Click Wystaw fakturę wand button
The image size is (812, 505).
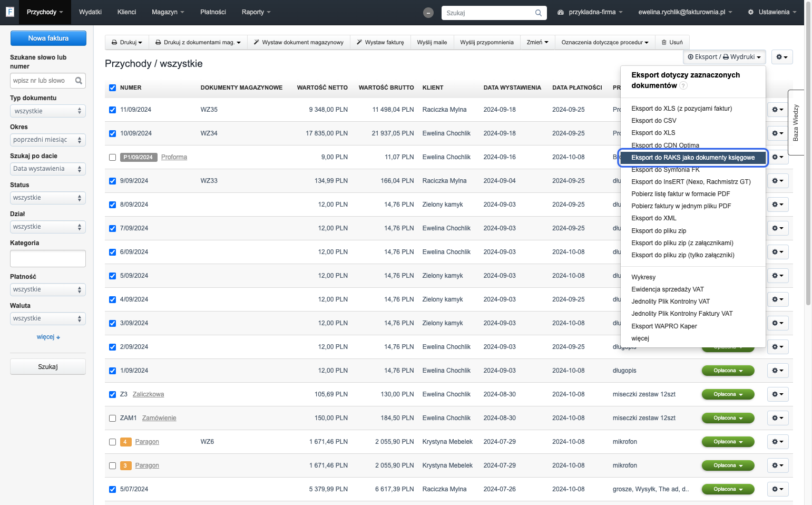click(x=380, y=42)
